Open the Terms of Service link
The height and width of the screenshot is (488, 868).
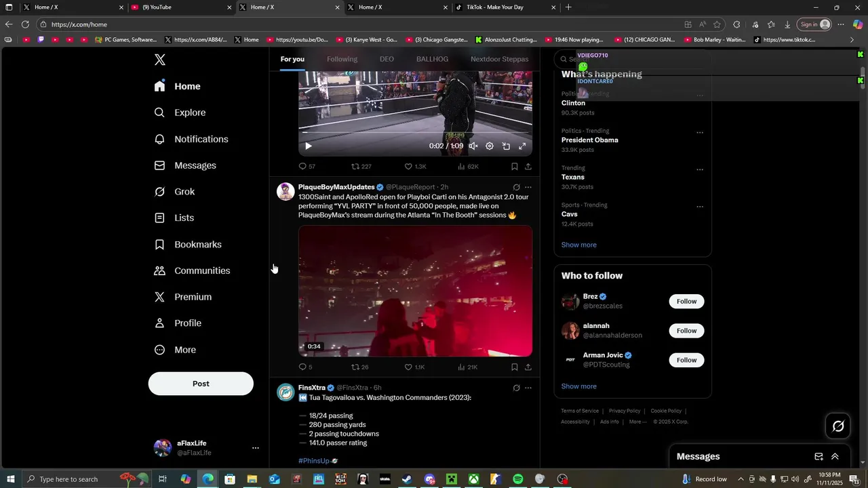580,411
